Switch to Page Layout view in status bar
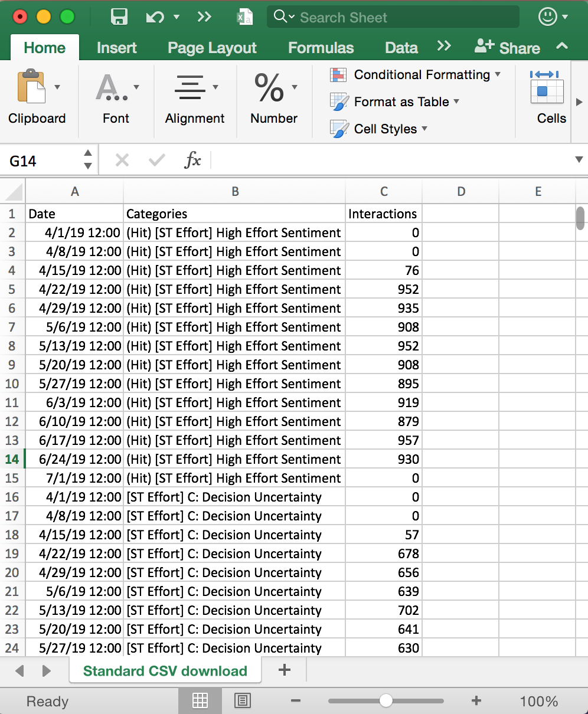 (x=242, y=700)
